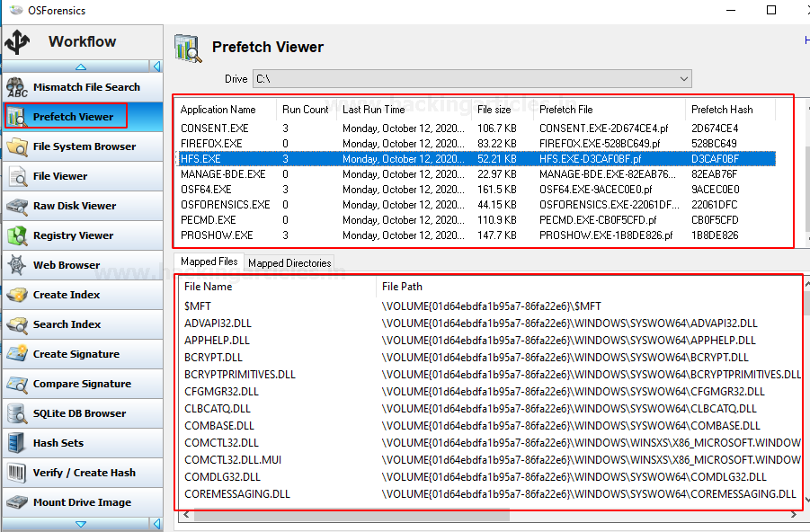The image size is (810, 532).
Task: Select the PECMD.EXE row
Action: pos(476,220)
